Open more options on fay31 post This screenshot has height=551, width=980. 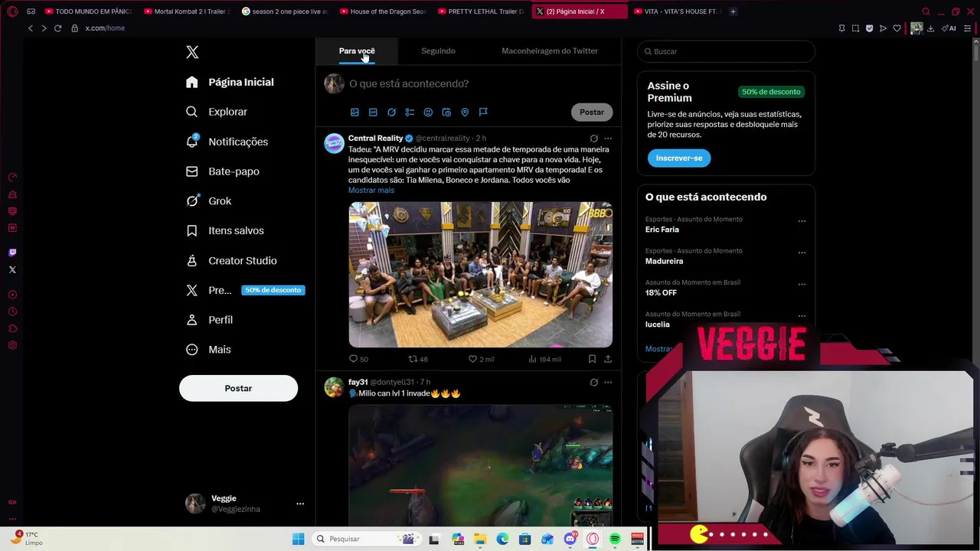point(608,382)
